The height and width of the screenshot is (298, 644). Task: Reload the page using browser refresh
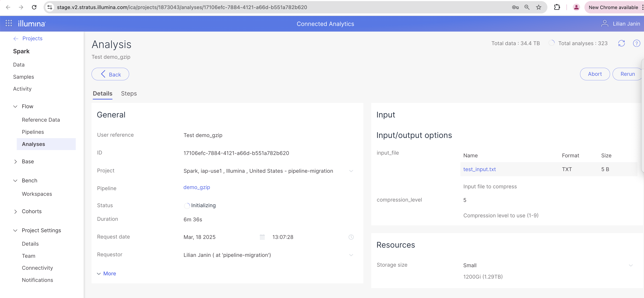[34, 7]
